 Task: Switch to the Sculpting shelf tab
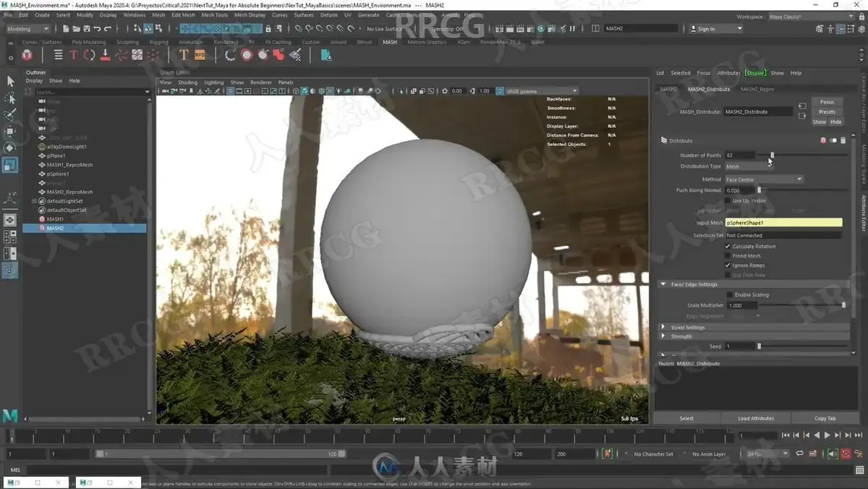[127, 42]
